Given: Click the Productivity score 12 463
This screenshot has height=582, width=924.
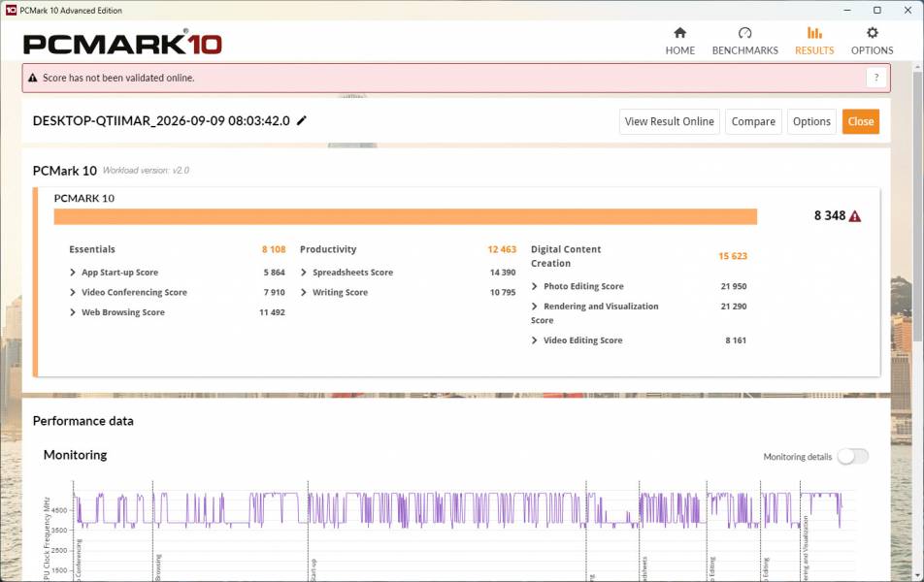Looking at the screenshot, I should point(502,249).
